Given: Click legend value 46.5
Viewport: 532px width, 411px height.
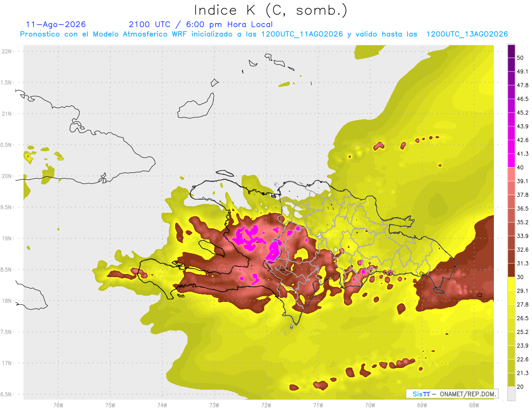Looking at the screenshot, I should coord(523,99).
